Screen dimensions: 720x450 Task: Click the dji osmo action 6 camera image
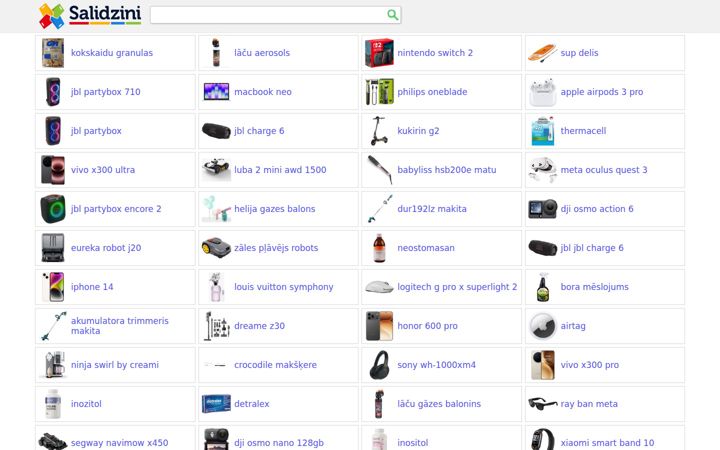pyautogui.click(x=542, y=209)
